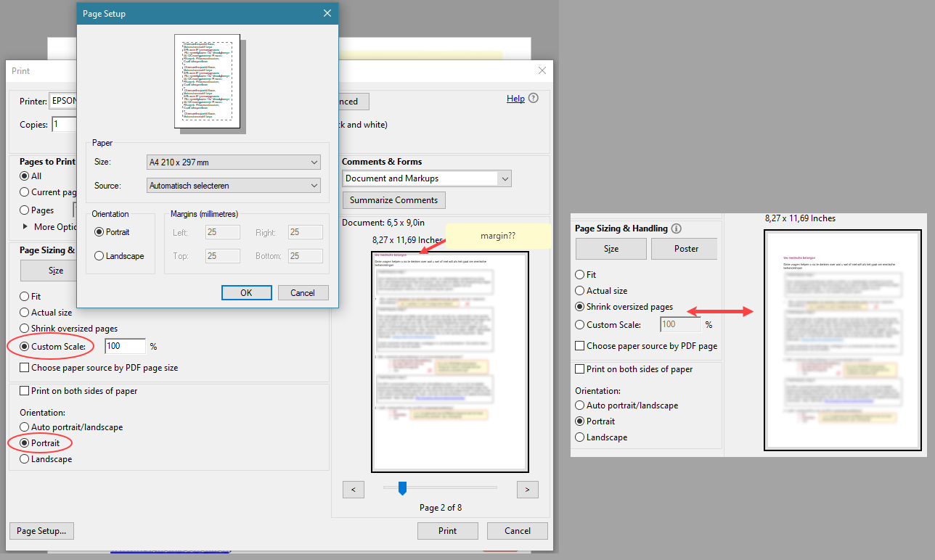Screen dimensions: 935x560
Task: Enable Print on both sides of paper
Action: 25,390
